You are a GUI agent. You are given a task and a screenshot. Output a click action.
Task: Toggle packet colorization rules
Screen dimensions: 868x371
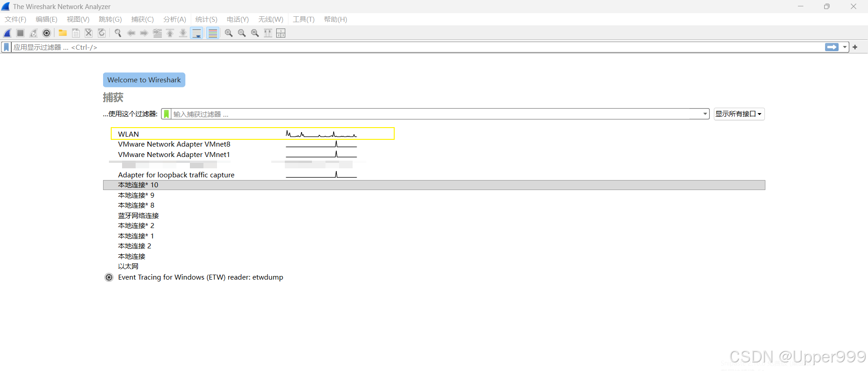(213, 33)
